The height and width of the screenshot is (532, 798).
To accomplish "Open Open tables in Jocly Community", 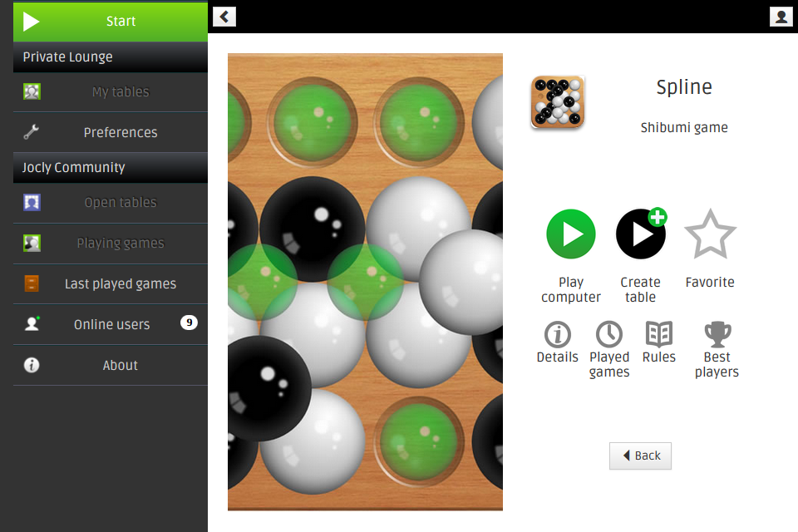I will click(111, 203).
